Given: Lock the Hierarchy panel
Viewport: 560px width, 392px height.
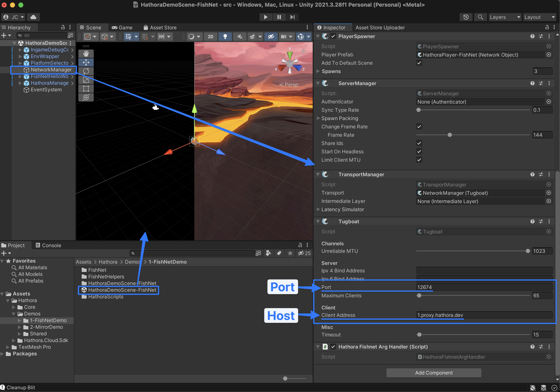Looking at the screenshot, I should pos(63,27).
